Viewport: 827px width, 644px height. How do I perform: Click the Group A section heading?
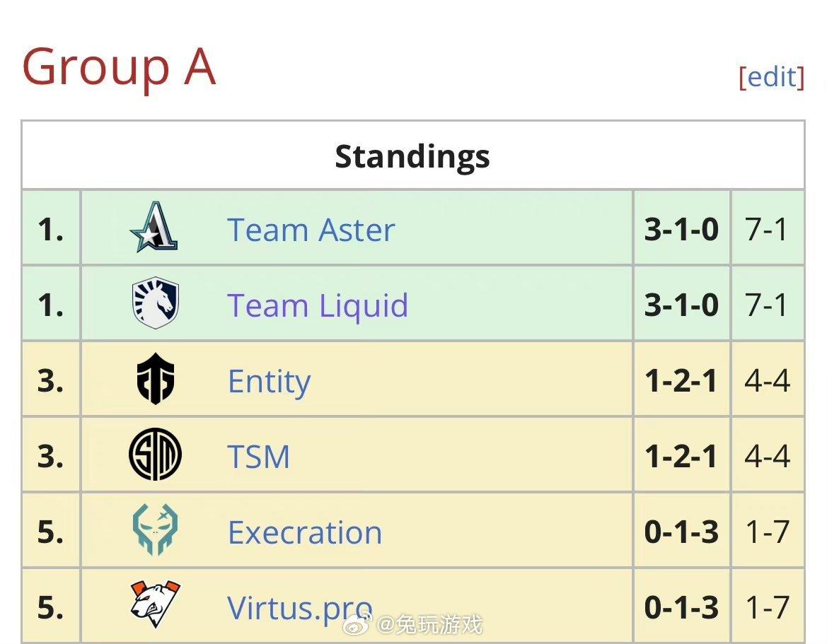point(119,66)
